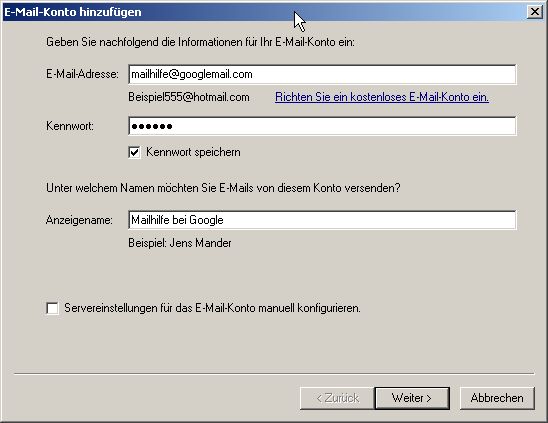The height and width of the screenshot is (423, 548).
Task: Focus the Anzeigename text field
Action: [x=322, y=220]
